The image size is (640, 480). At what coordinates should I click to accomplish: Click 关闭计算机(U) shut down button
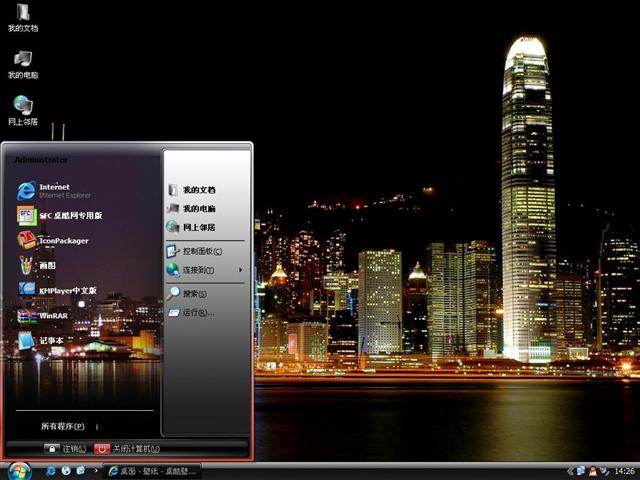click(127, 449)
